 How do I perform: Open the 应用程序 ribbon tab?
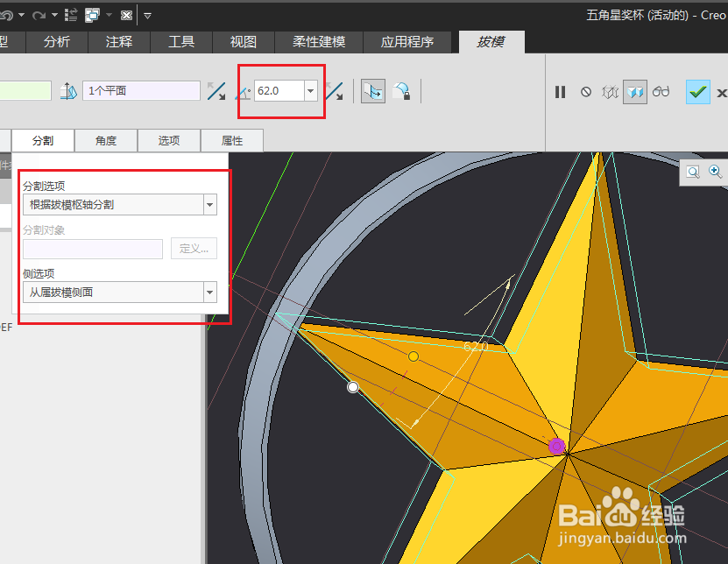point(407,42)
